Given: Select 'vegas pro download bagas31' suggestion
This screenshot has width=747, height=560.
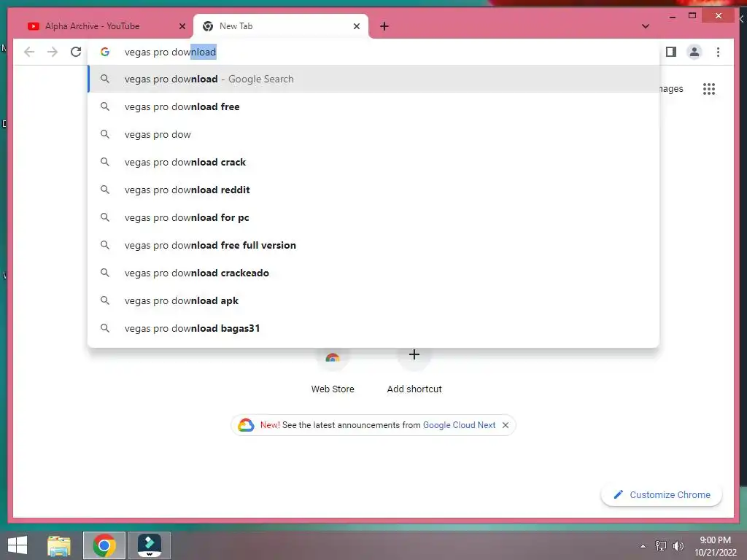Looking at the screenshot, I should coord(373,328).
